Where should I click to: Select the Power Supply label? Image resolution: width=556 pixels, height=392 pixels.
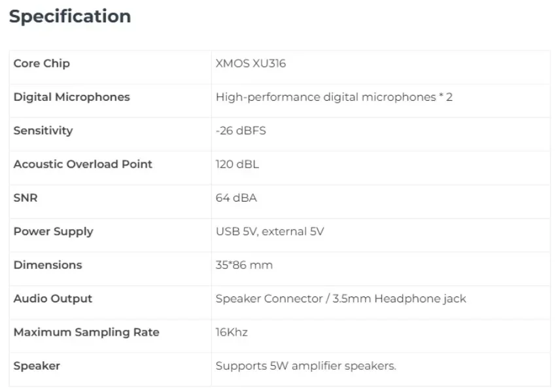[53, 231]
